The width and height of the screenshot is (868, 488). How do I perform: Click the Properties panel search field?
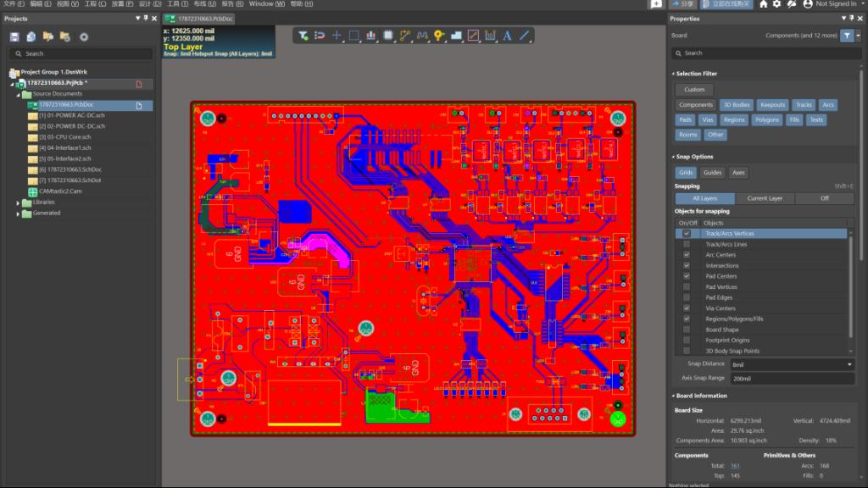[763, 53]
